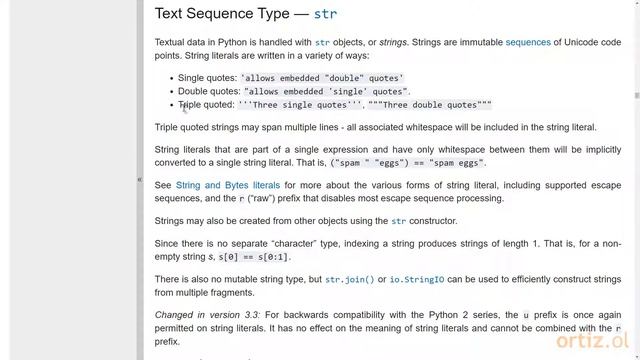Open the str link in the page heading

[x=325, y=14]
